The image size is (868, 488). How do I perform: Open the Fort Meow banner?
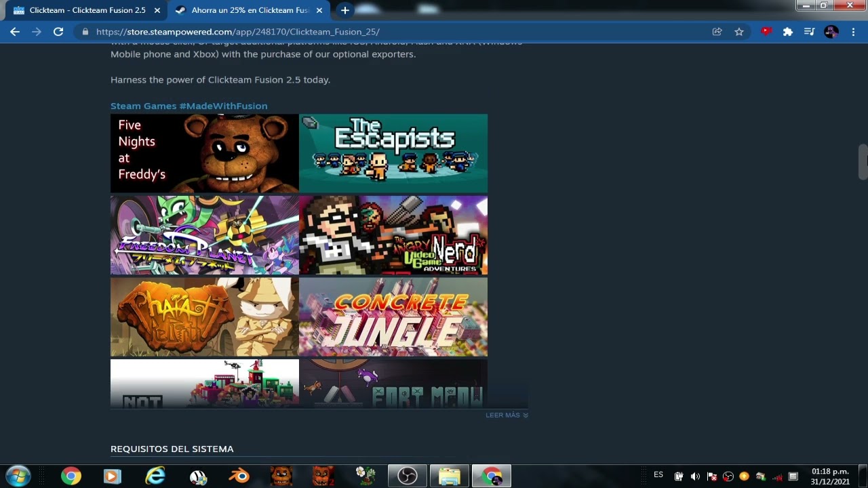click(x=393, y=384)
